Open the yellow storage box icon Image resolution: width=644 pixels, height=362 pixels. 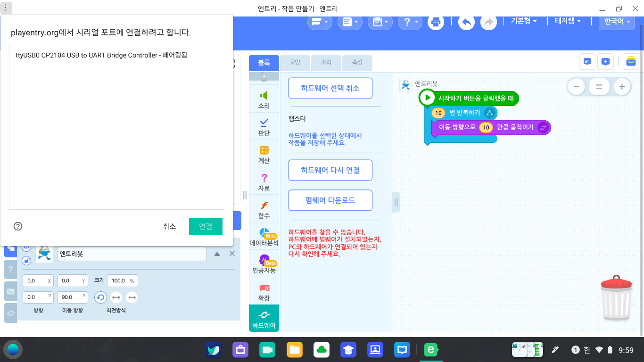point(631,61)
